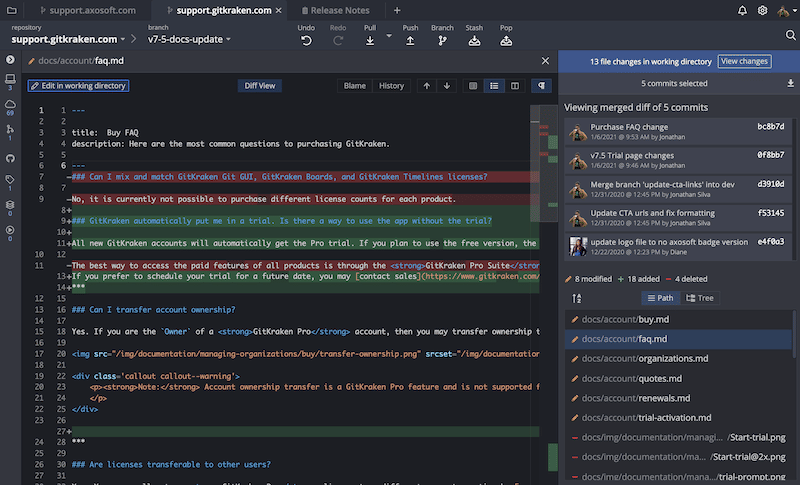Jump to next change with down arrow
800x485 pixels.
446,86
